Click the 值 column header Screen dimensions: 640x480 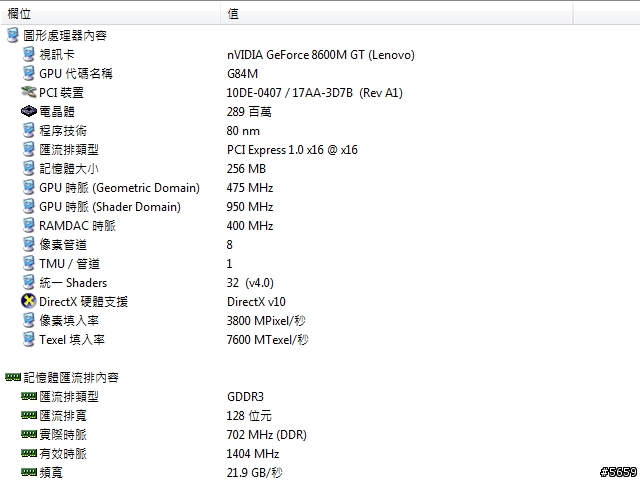point(397,13)
